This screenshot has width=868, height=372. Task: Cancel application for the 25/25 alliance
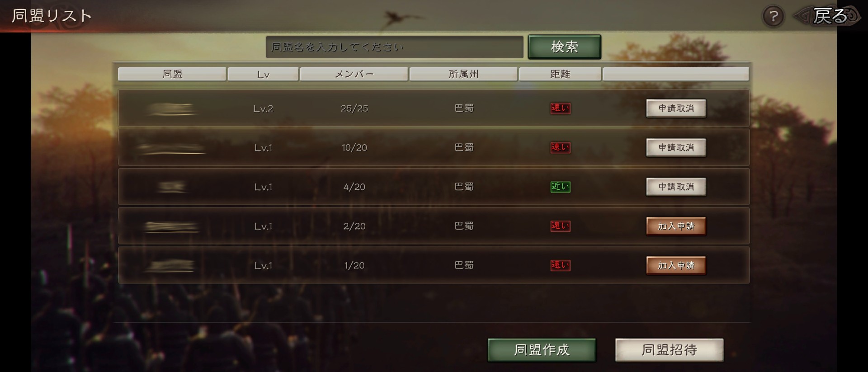coord(676,108)
